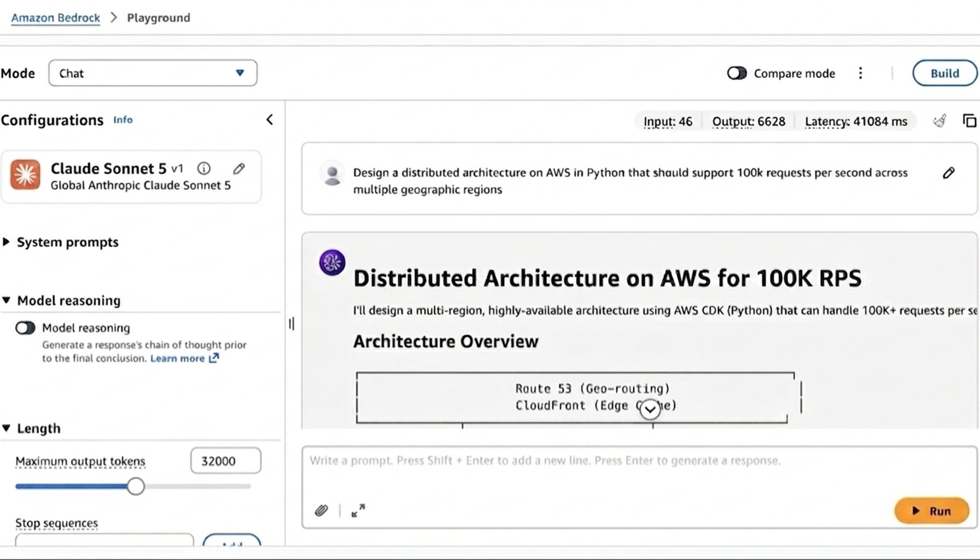Click the Architecture Overview heading

pos(446,341)
